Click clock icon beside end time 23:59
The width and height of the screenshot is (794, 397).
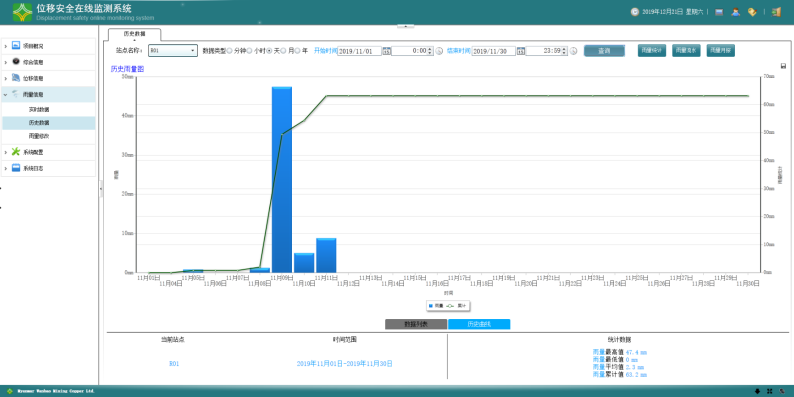(x=573, y=51)
